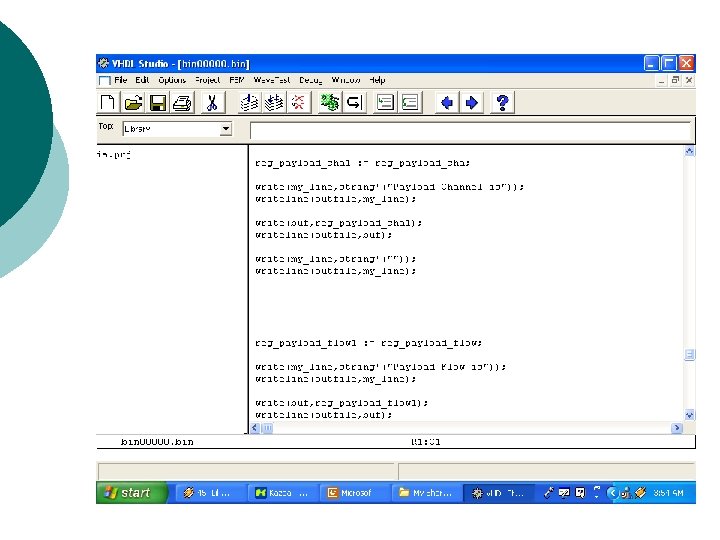720x540 pixels.
Task: Click the line 'reg_payload_chal := reg_payload_cha;'
Action: click(362, 163)
